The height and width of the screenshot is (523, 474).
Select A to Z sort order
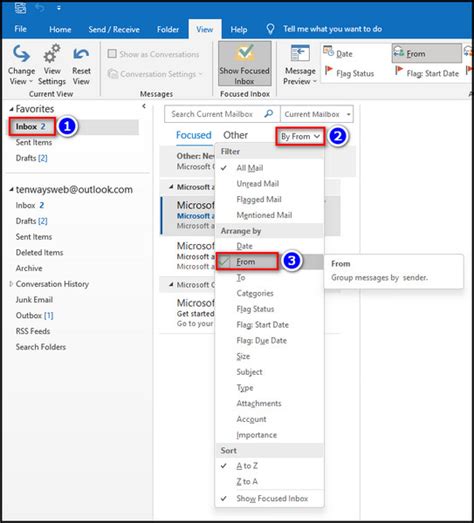[x=270, y=466]
